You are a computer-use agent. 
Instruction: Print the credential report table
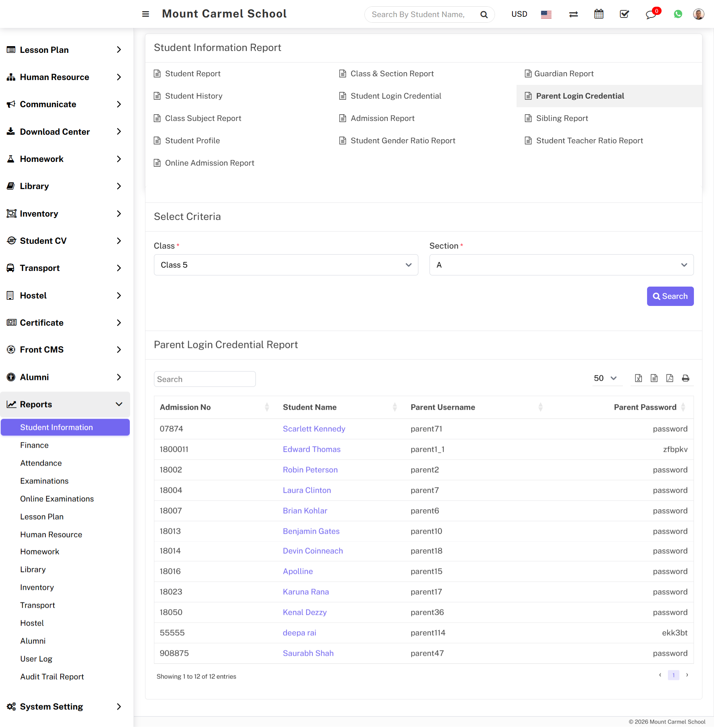pos(685,378)
